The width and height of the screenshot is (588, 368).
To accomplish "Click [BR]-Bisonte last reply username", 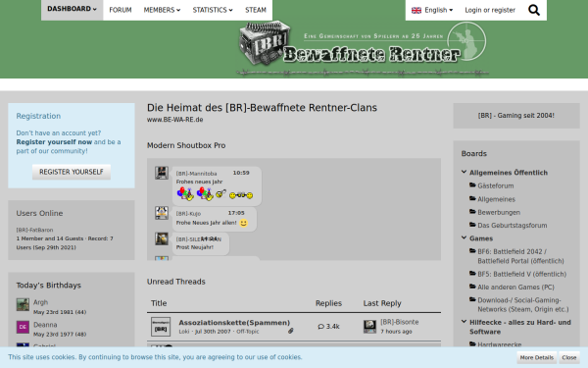I will point(400,322).
